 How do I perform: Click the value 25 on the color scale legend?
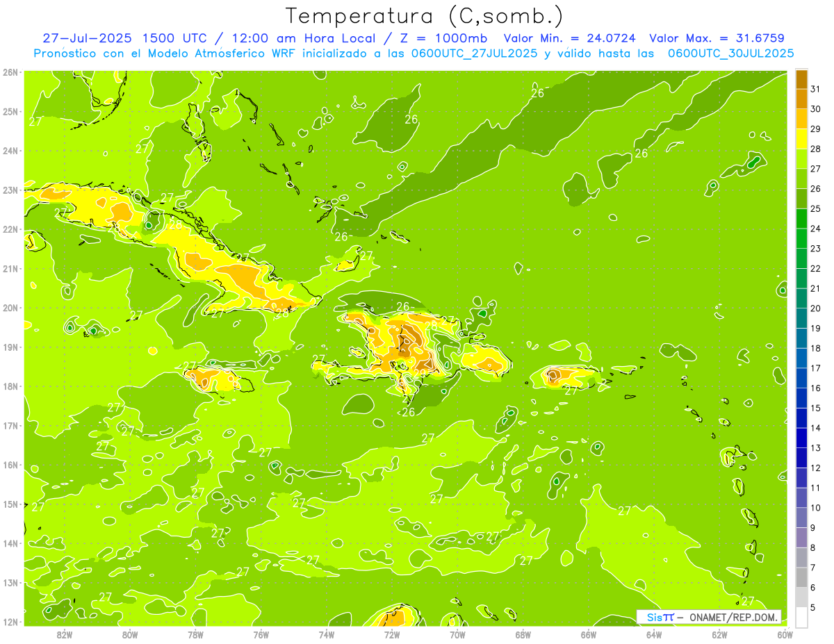pos(816,208)
